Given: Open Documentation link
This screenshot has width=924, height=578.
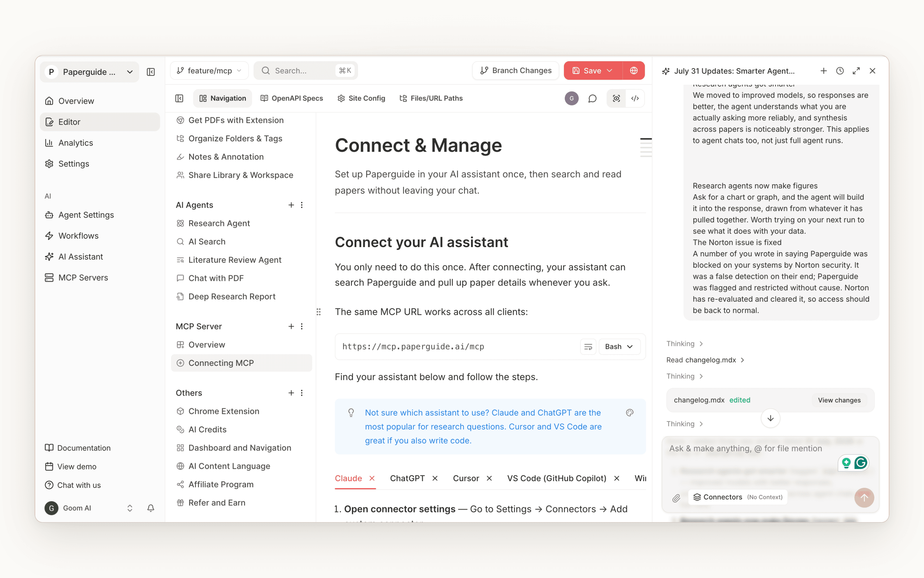Looking at the screenshot, I should click(x=78, y=448).
